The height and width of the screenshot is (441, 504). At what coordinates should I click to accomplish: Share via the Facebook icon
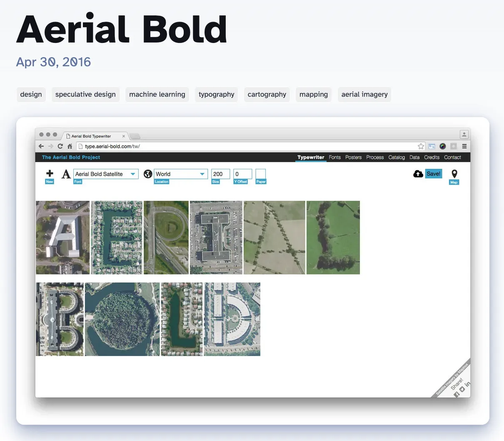tap(457, 394)
